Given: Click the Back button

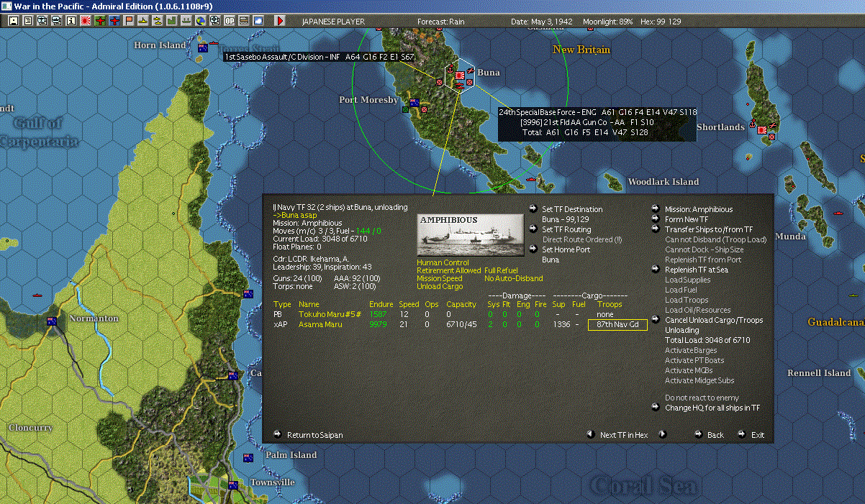Looking at the screenshot, I should coord(715,435).
